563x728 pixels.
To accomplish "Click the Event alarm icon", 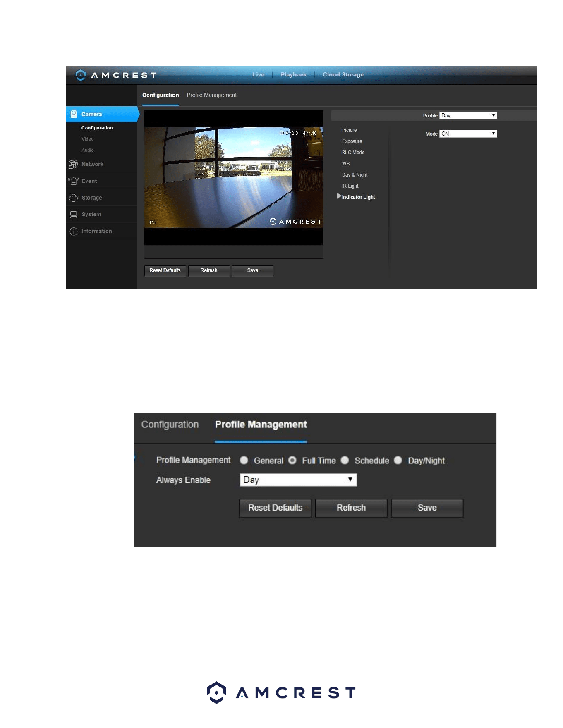I will 73,181.
